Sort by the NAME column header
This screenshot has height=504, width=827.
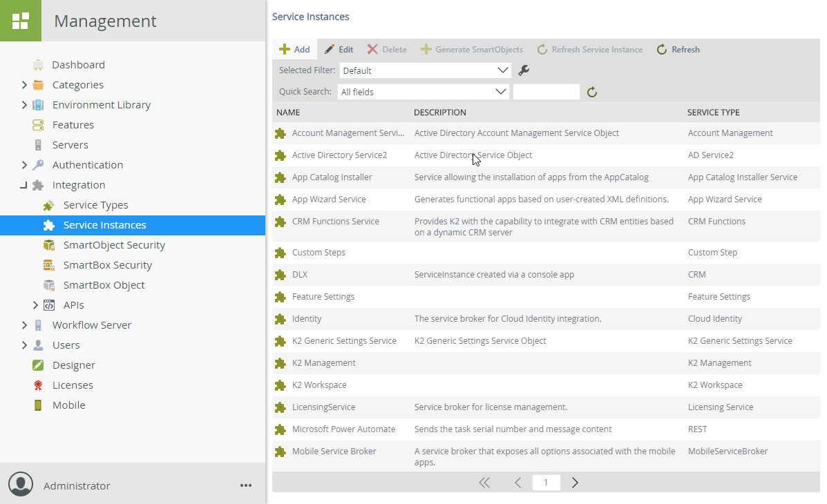[288, 113]
